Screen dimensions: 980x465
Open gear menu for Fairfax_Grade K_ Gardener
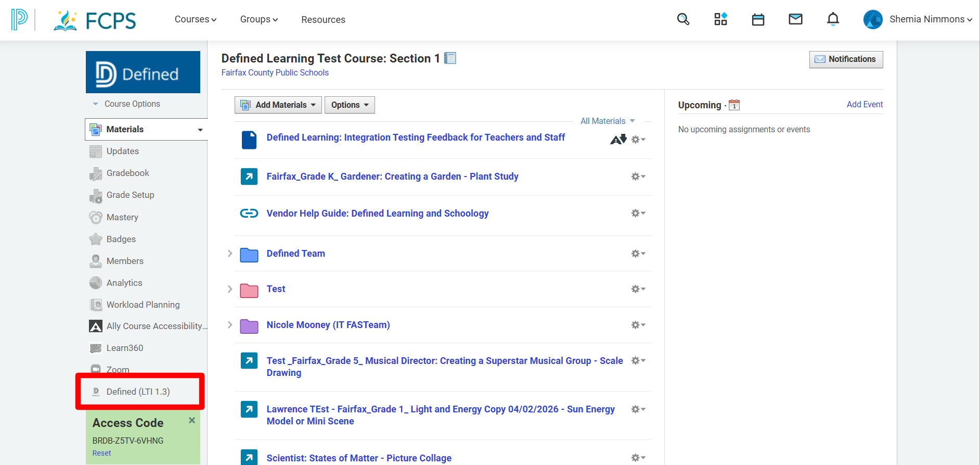tap(638, 177)
